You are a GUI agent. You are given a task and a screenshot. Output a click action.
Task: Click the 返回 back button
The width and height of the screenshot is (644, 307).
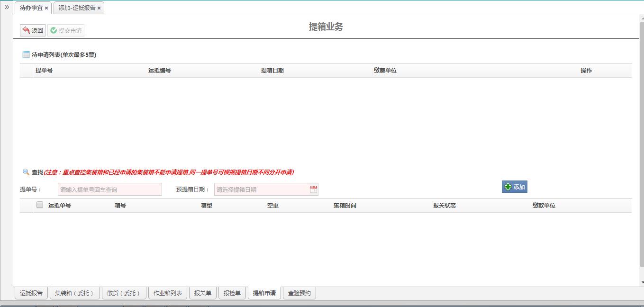33,30
